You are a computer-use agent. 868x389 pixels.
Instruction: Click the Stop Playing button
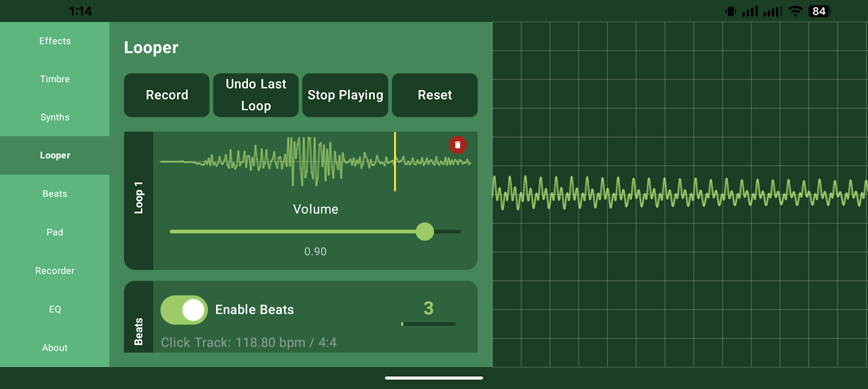point(345,95)
